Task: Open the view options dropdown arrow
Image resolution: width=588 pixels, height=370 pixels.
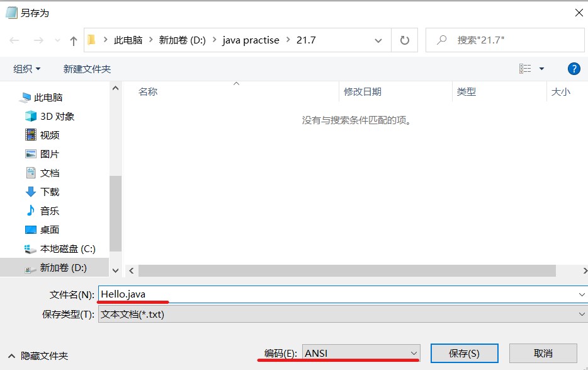Action: pyautogui.click(x=541, y=69)
